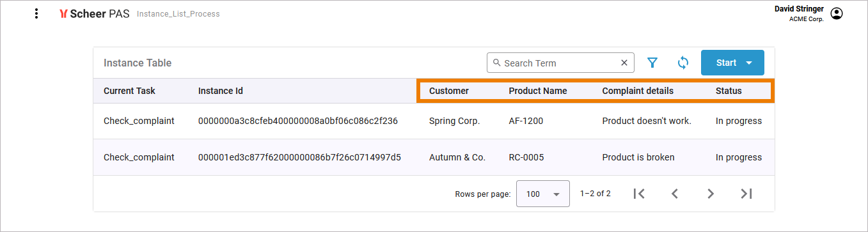Open the Rows per page dropdown
The height and width of the screenshot is (232, 868).
point(542,194)
